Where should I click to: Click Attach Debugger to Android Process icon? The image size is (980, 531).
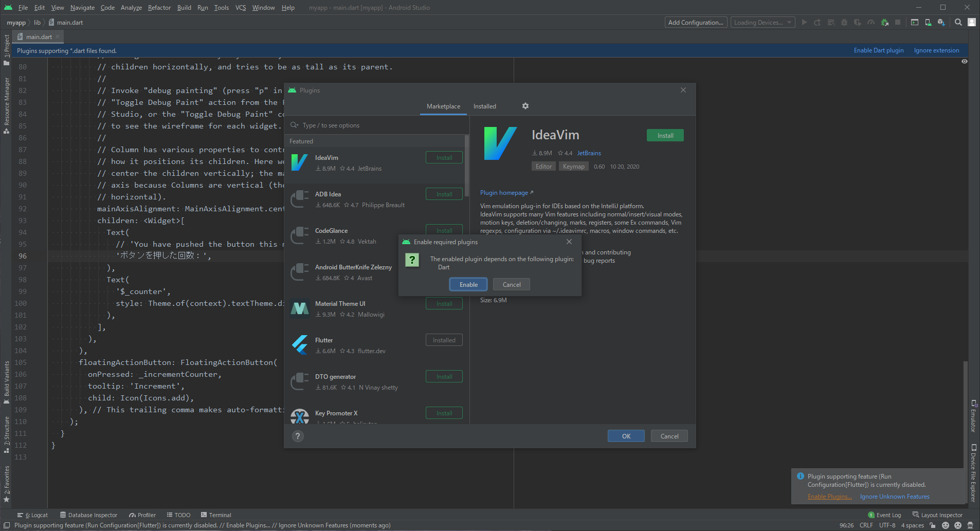tap(884, 23)
